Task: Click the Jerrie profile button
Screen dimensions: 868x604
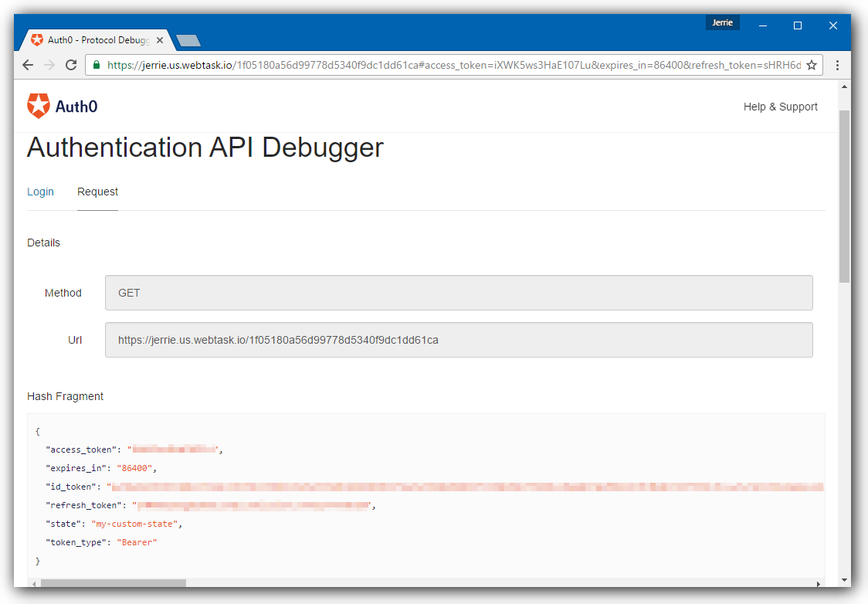Action: click(x=722, y=22)
